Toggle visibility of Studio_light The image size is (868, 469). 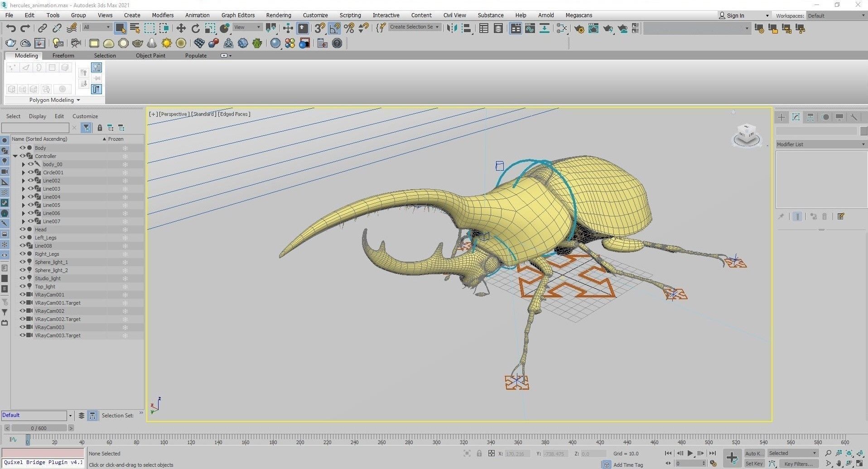tap(22, 278)
